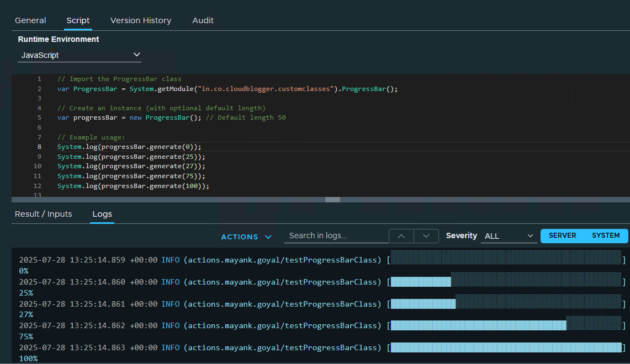This screenshot has width=630, height=364.
Task: Jump to previous log search match
Action: [401, 235]
